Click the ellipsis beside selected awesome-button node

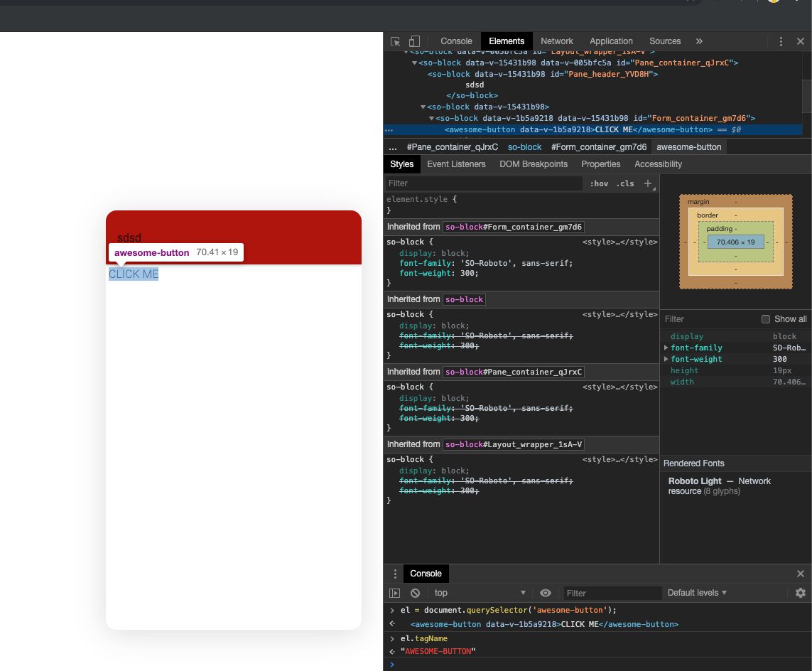pos(389,130)
